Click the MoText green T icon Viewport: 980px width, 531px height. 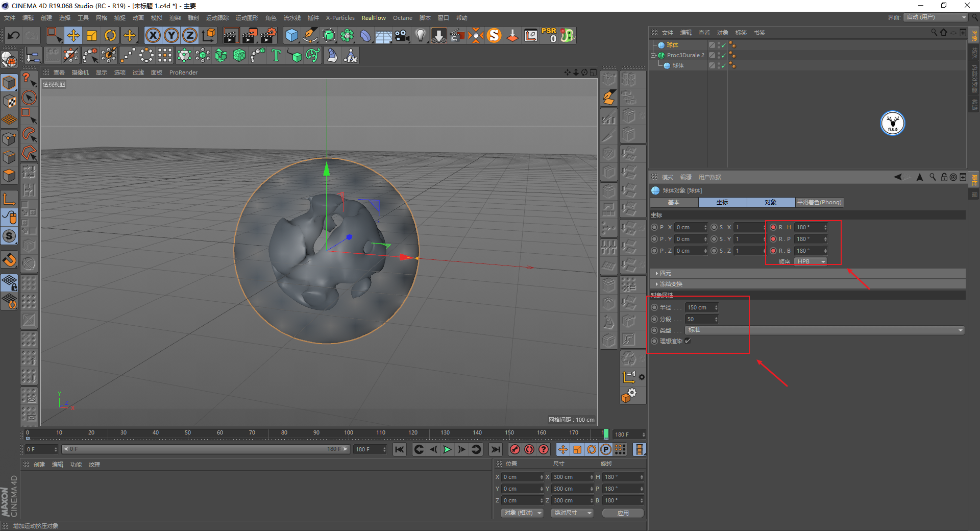pos(276,55)
